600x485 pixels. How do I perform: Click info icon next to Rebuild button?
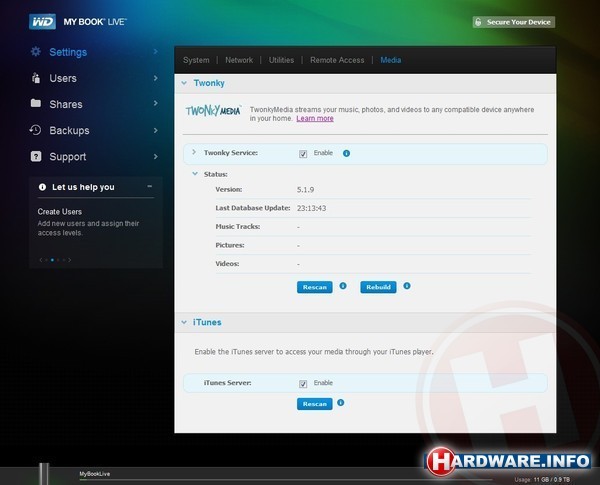407,286
